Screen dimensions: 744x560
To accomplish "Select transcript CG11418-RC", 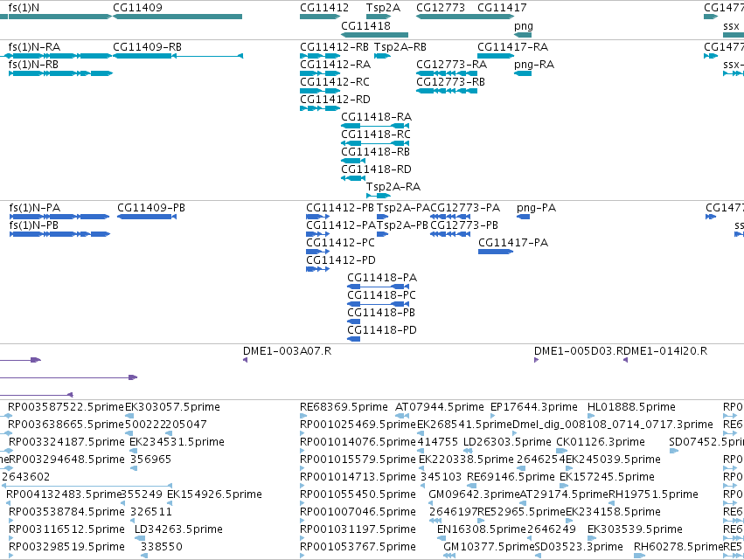I will tap(376, 135).
